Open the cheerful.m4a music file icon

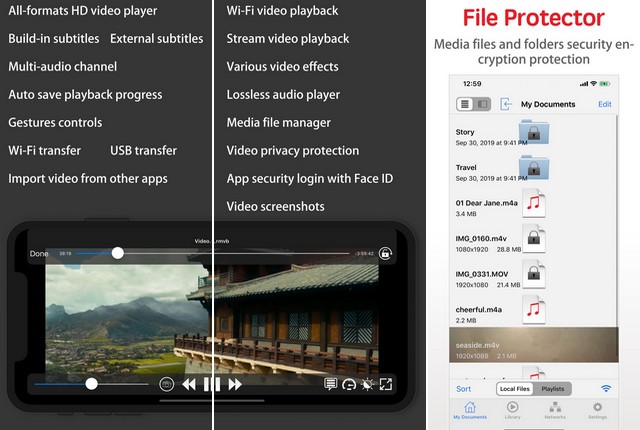point(534,309)
